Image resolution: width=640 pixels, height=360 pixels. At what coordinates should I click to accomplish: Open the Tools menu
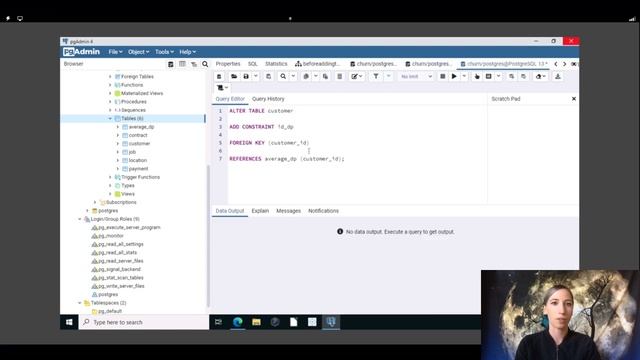(164, 52)
